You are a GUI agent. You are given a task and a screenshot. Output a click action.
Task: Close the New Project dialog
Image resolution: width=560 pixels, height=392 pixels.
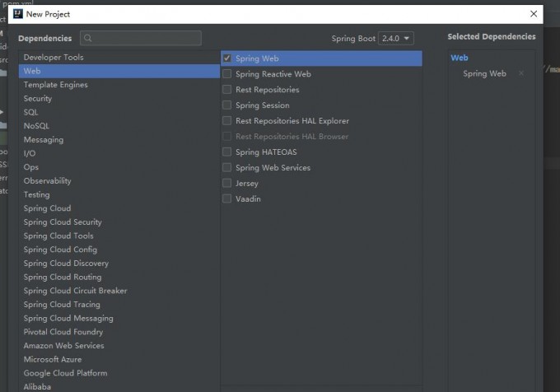click(534, 14)
